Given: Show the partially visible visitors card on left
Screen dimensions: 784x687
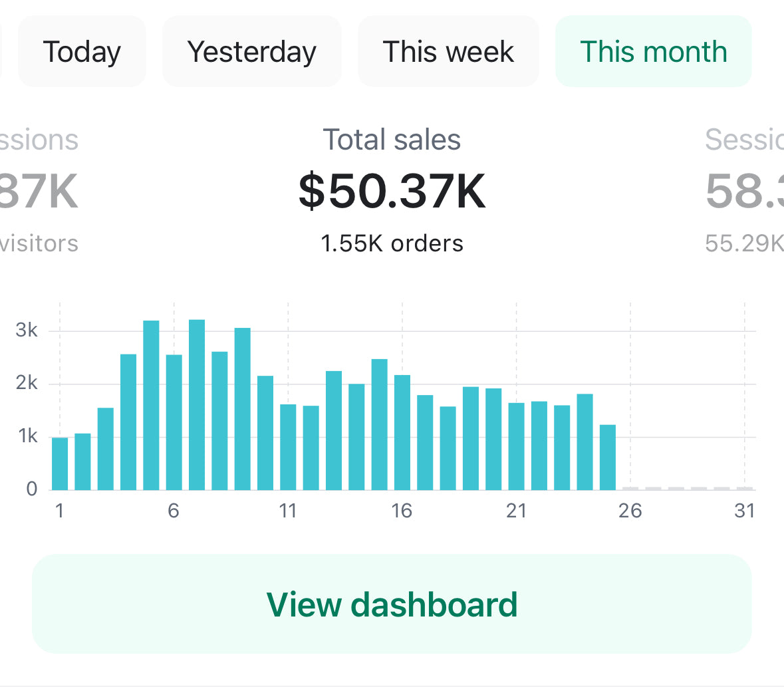Looking at the screenshot, I should [x=39, y=190].
